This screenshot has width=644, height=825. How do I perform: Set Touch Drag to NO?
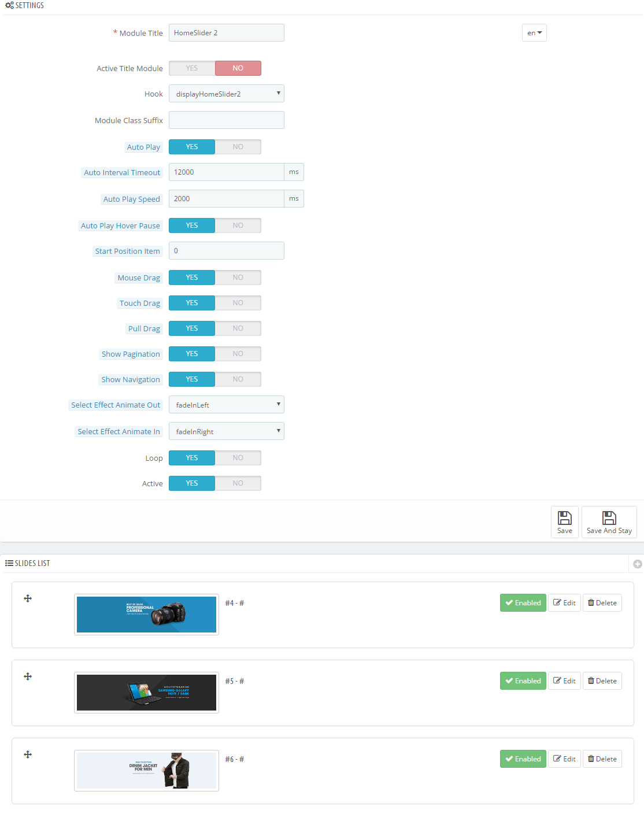[x=238, y=303]
